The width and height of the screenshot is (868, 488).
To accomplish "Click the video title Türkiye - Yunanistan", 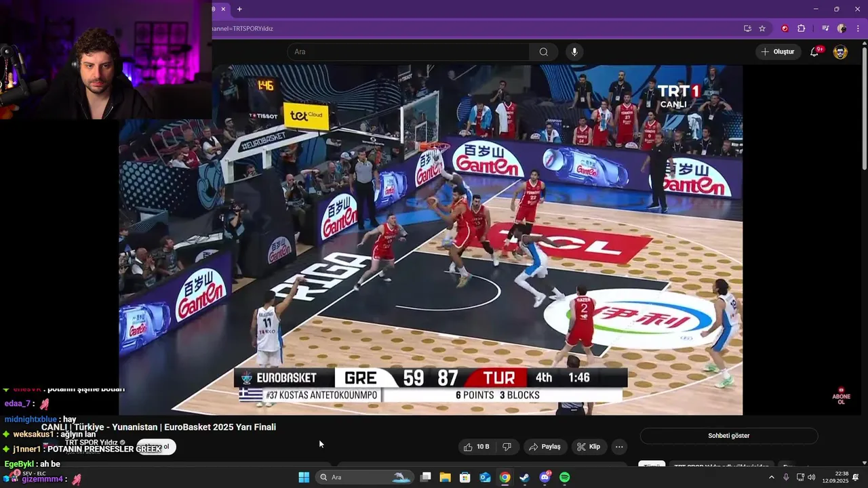I will click(x=159, y=427).
